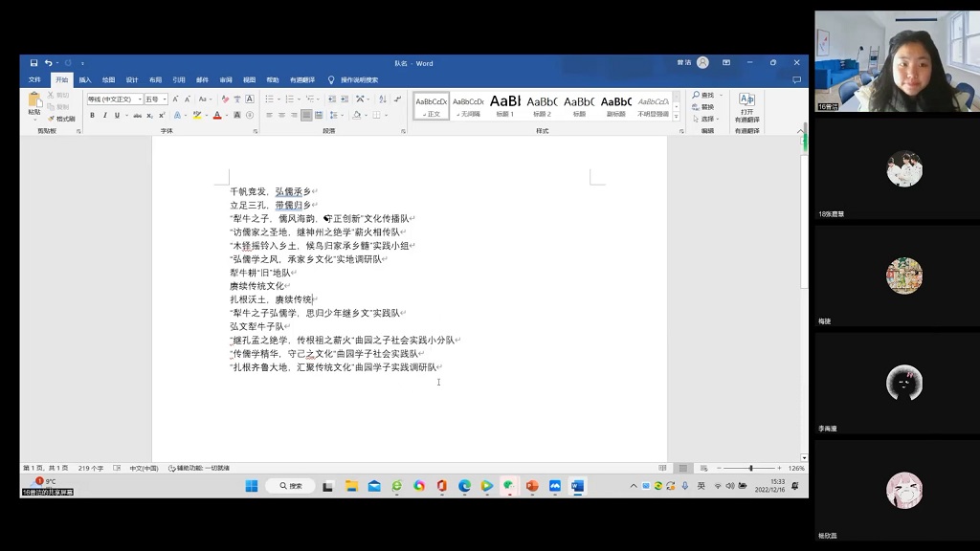Click the red font color swatch
This screenshot has width=980, height=551.
pos(217,116)
